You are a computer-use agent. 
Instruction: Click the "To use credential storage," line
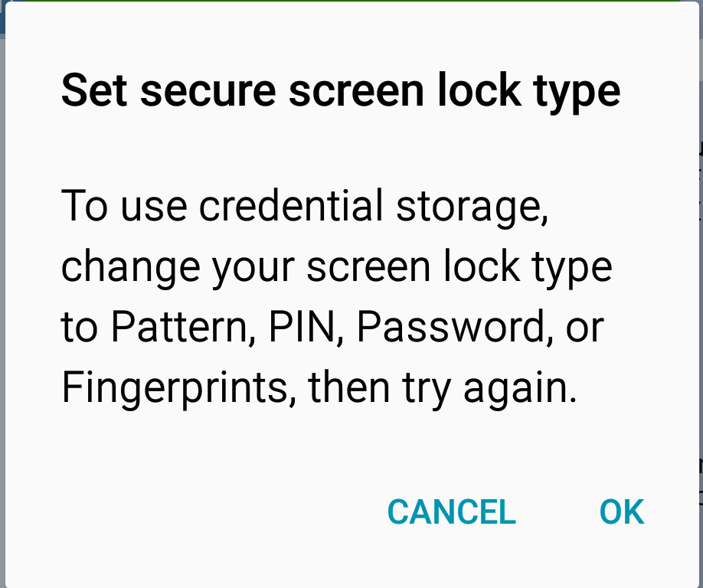coord(305,206)
